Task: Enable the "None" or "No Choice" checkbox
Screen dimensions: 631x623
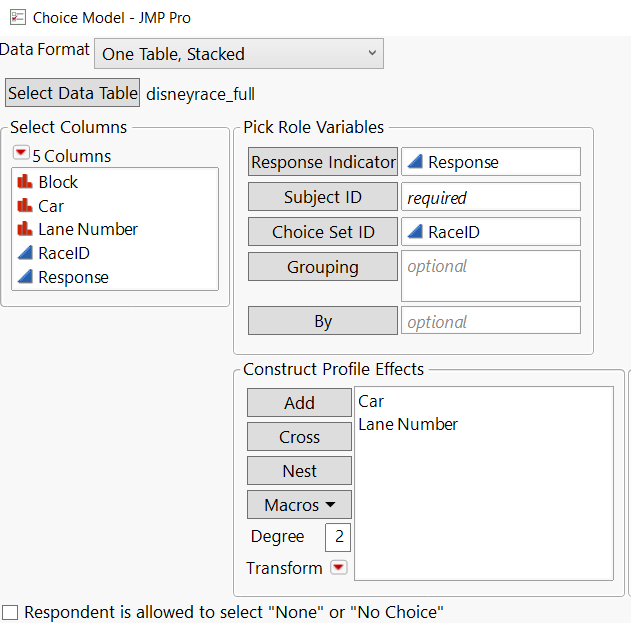Action: point(10,612)
